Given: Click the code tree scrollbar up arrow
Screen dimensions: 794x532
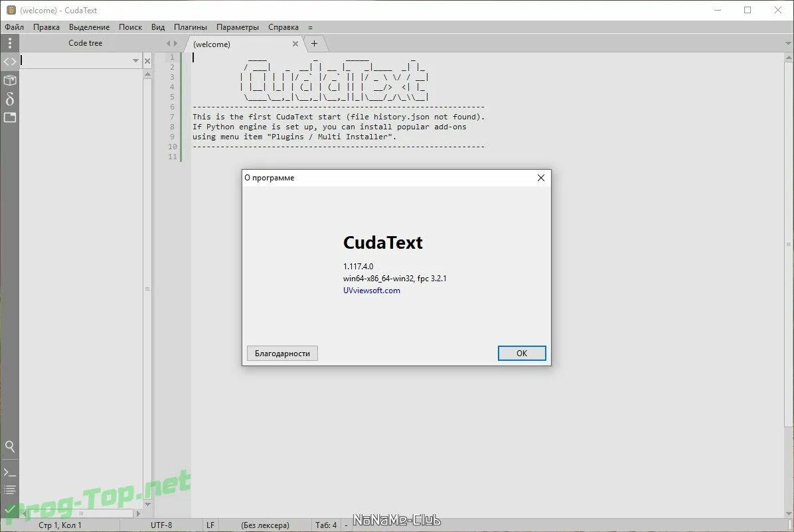Looking at the screenshot, I should click(x=147, y=74).
